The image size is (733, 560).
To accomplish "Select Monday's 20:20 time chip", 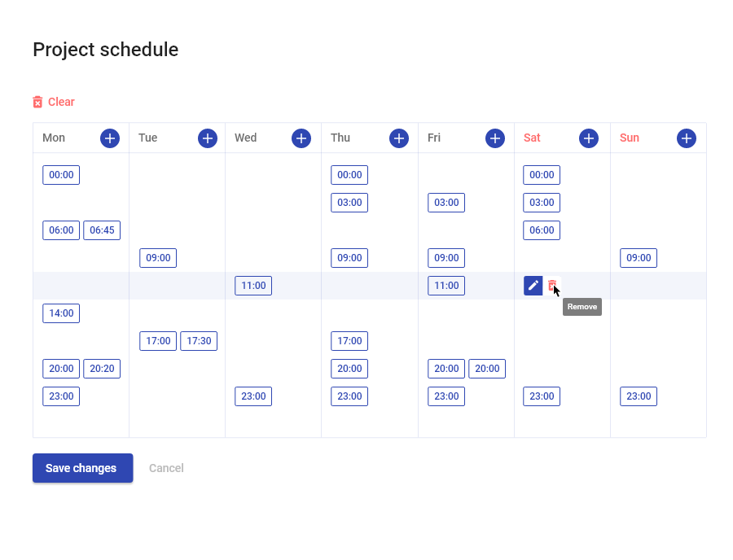I will pyautogui.click(x=102, y=369).
